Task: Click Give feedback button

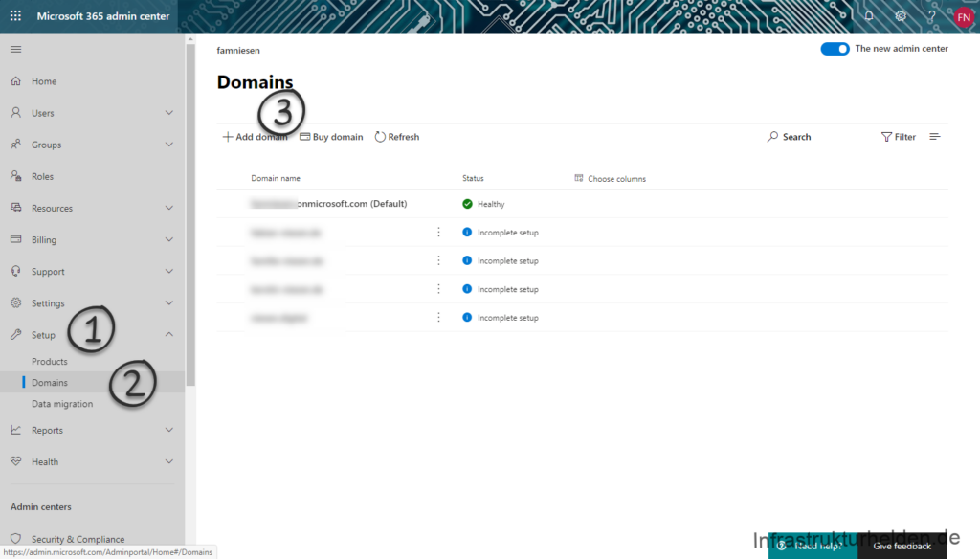Action: pos(902,546)
